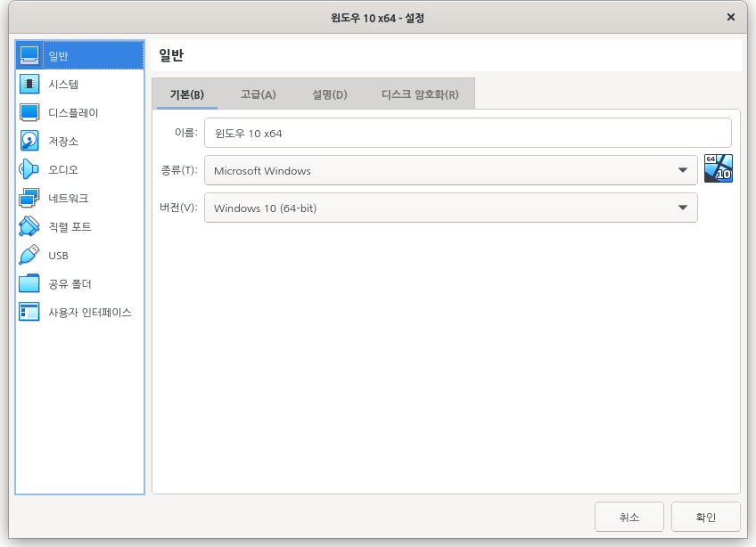This screenshot has width=756, height=547.
Task: Click the 이름 text field
Action: [x=468, y=133]
